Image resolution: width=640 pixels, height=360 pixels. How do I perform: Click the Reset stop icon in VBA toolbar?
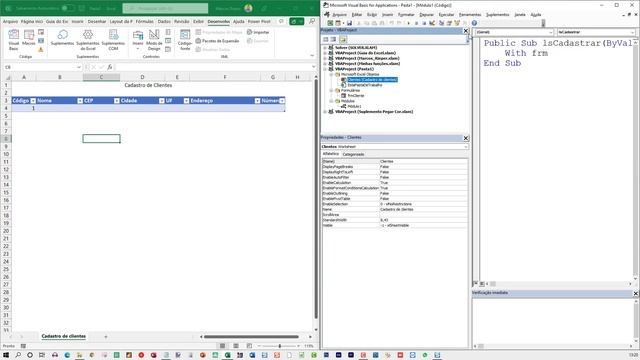point(424,23)
